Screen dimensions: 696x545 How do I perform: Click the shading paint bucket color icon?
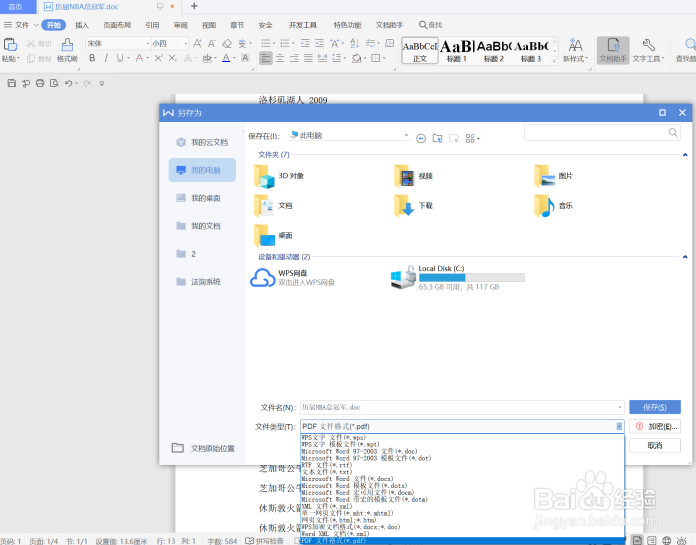tap(356, 58)
